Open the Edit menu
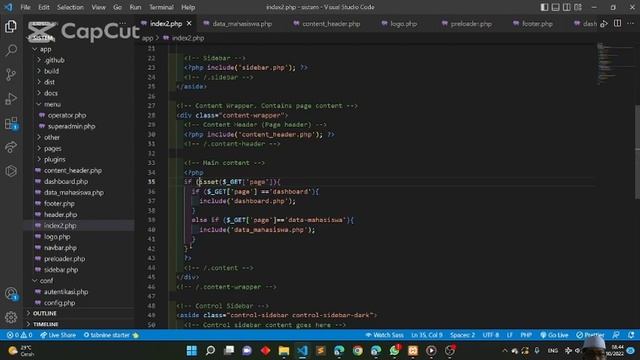This screenshot has width=640, height=360. coord(44,7)
